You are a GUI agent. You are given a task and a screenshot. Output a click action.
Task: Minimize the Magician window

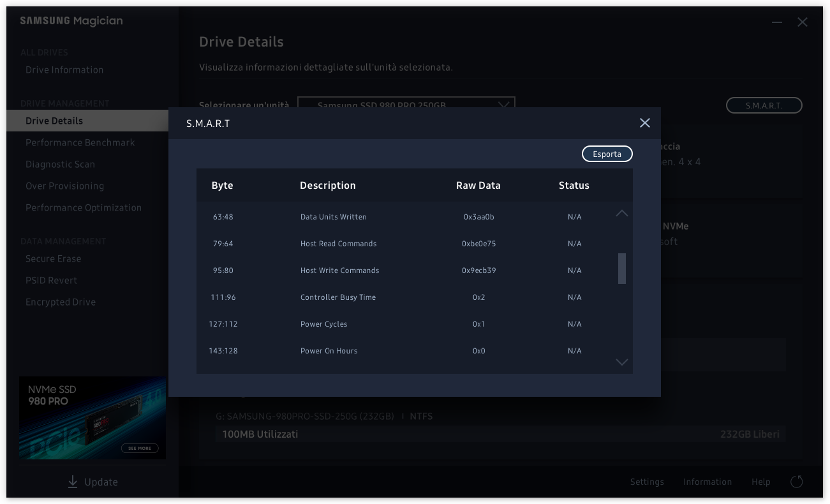pos(776,22)
